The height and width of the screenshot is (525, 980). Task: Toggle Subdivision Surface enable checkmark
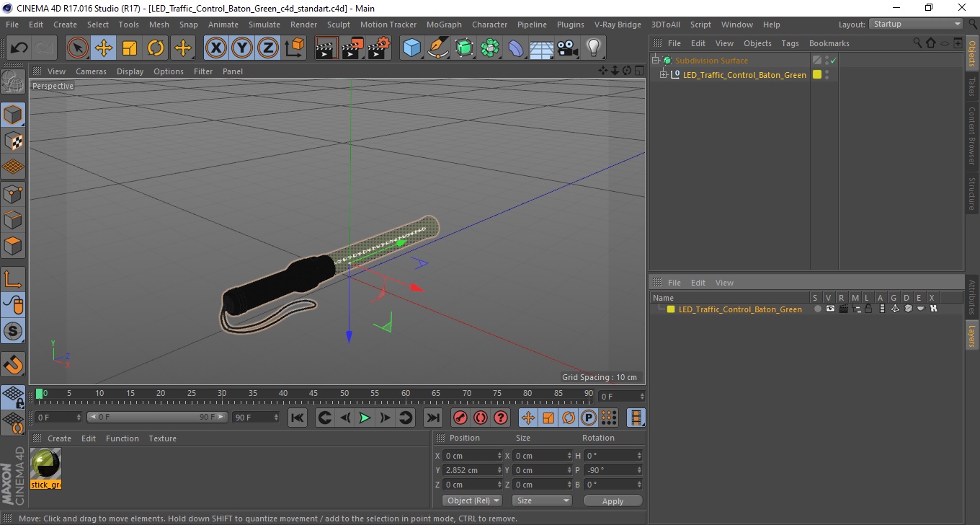click(834, 61)
